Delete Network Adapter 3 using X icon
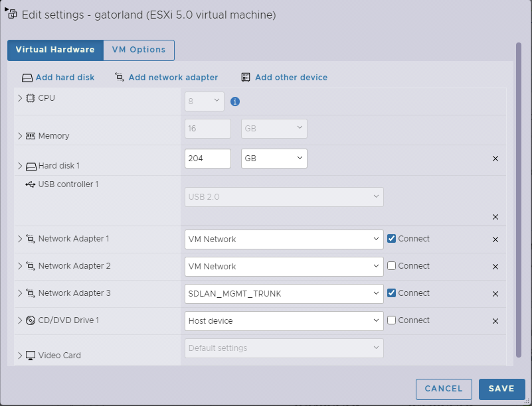This screenshot has height=406, width=532. pos(495,294)
